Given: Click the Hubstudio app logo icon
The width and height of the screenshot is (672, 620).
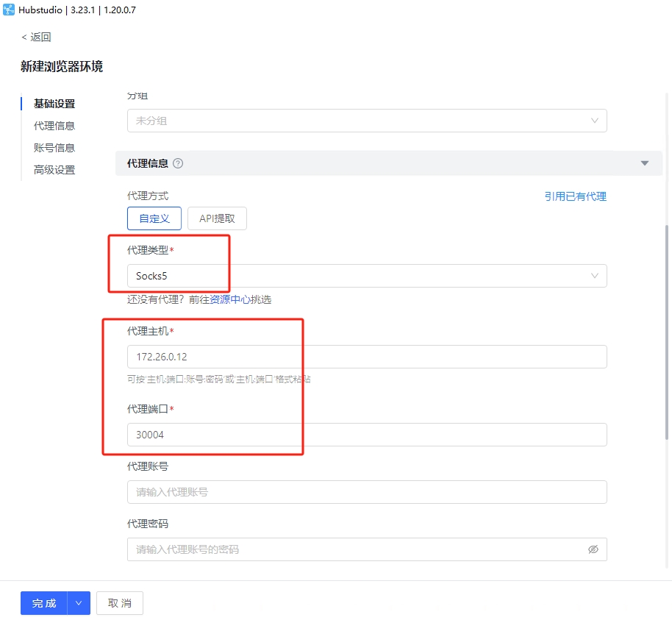Looking at the screenshot, I should point(8,10).
